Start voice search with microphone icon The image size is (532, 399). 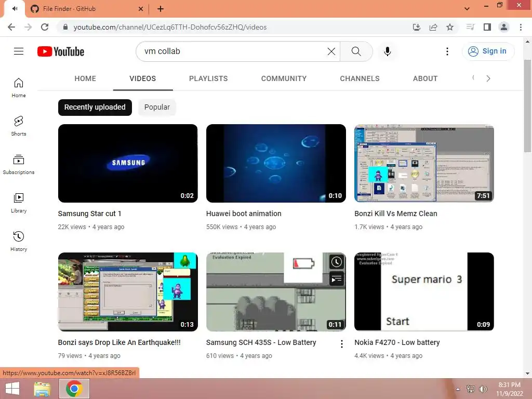[x=388, y=51]
